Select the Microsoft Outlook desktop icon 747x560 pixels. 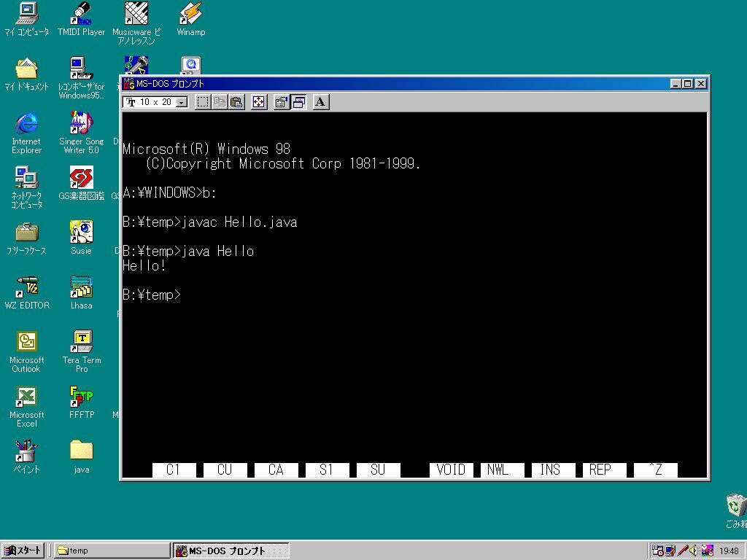27,351
